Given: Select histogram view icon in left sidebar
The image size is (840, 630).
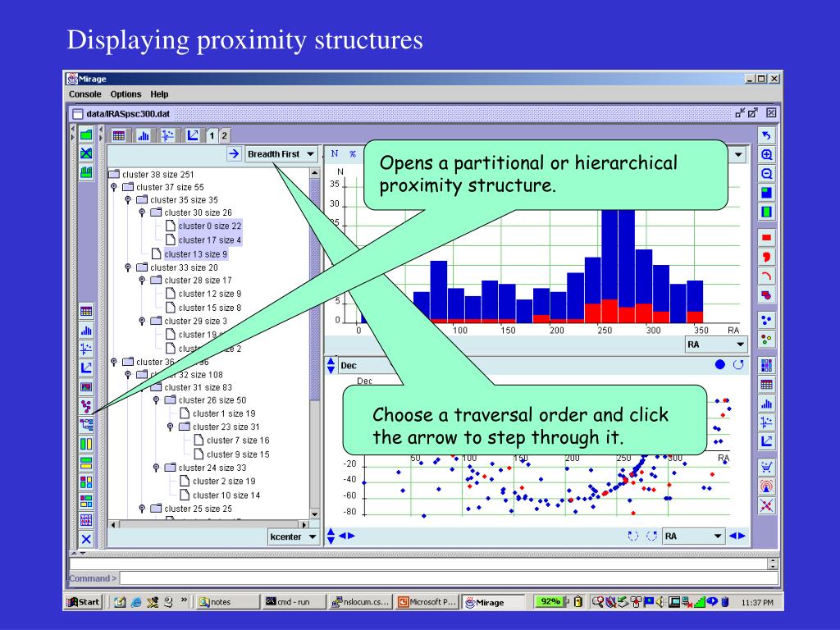Looking at the screenshot, I should click(x=86, y=330).
